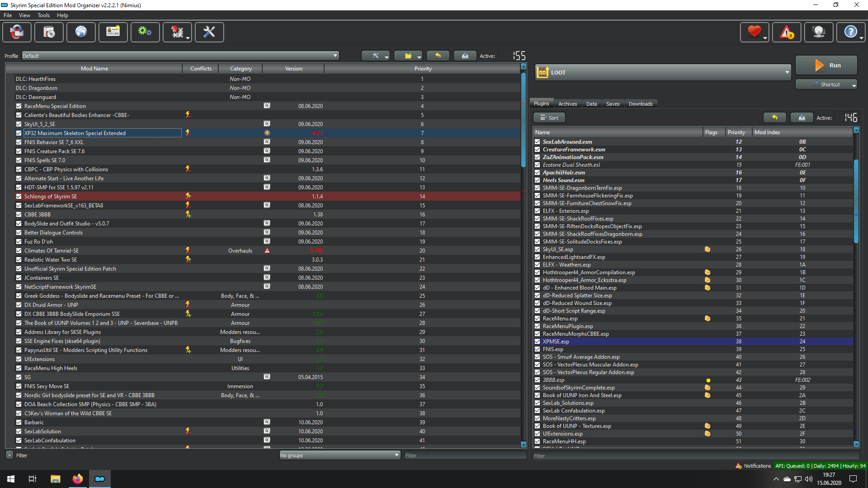Click the Filter input field in plugins
The image size is (868, 488).
pyautogui.click(x=694, y=455)
